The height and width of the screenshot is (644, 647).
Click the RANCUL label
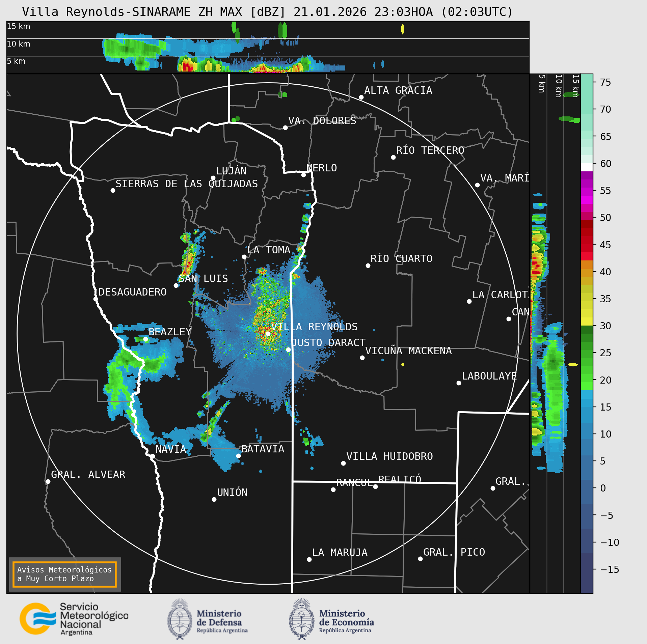coord(355,483)
